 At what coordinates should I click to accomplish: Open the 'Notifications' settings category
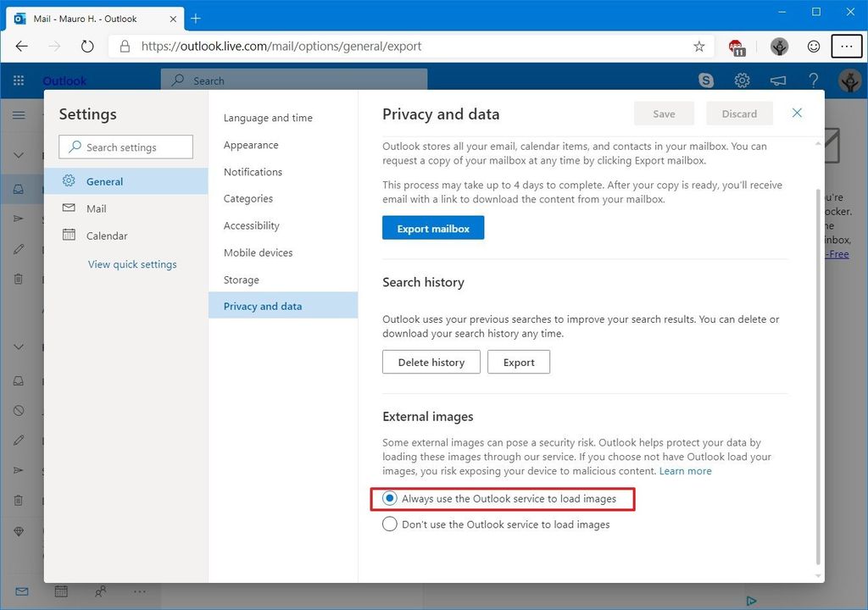pos(252,171)
